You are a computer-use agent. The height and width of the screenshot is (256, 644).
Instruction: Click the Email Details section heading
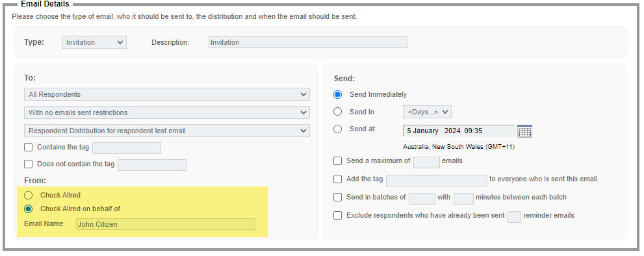(x=45, y=4)
